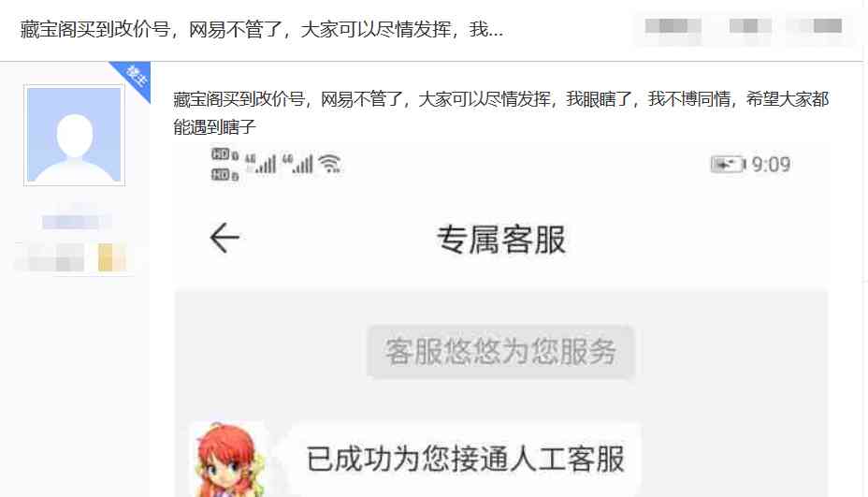Click the Wi-Fi icon in phone status bar
The height and width of the screenshot is (497, 868).
(330, 164)
